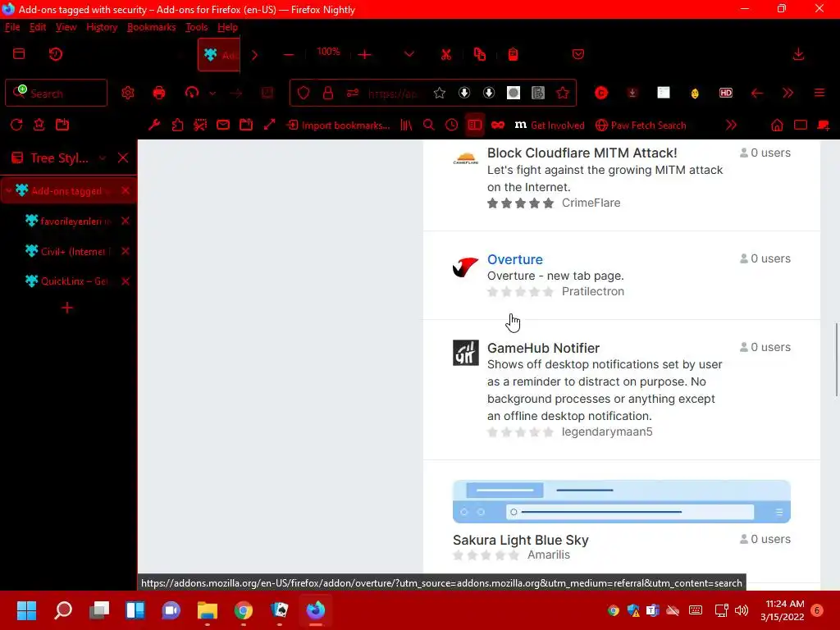Open the History menu

tap(102, 27)
